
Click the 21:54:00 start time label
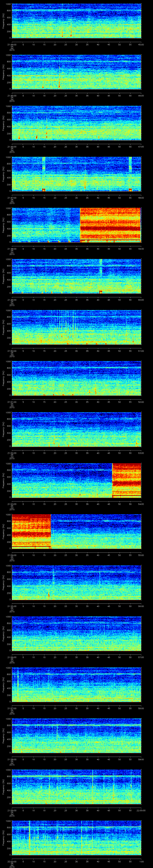(x=12, y=555)
